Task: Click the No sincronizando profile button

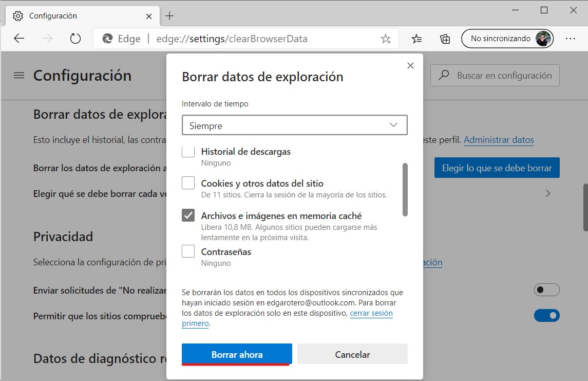Action: point(507,39)
